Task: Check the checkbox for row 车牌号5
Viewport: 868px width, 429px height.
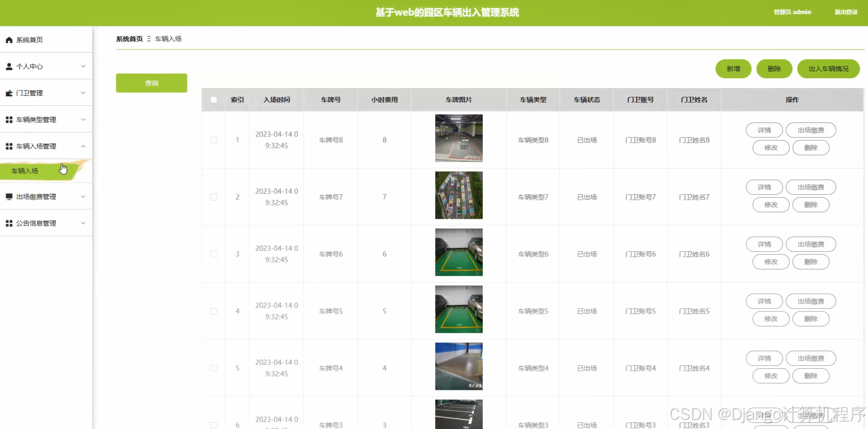Action: (x=214, y=311)
